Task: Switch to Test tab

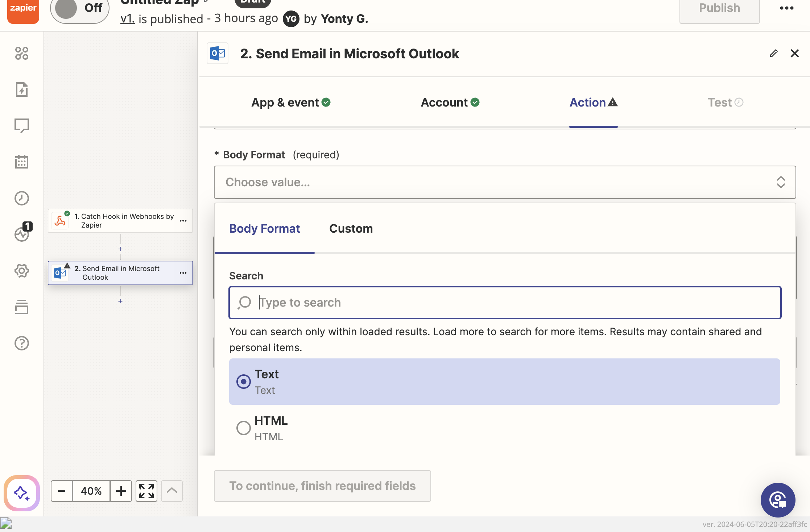Action: [x=726, y=103]
